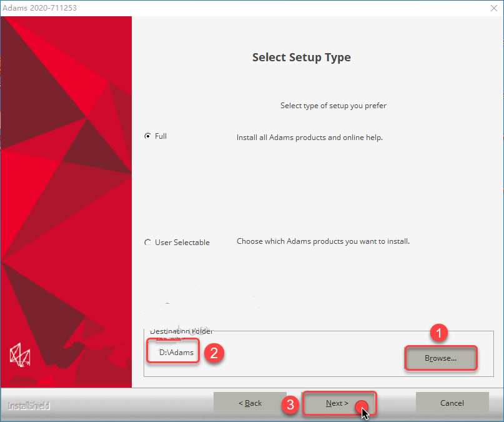The height and width of the screenshot is (422, 504).
Task: Cancel the Adams installation
Action: pos(452,403)
